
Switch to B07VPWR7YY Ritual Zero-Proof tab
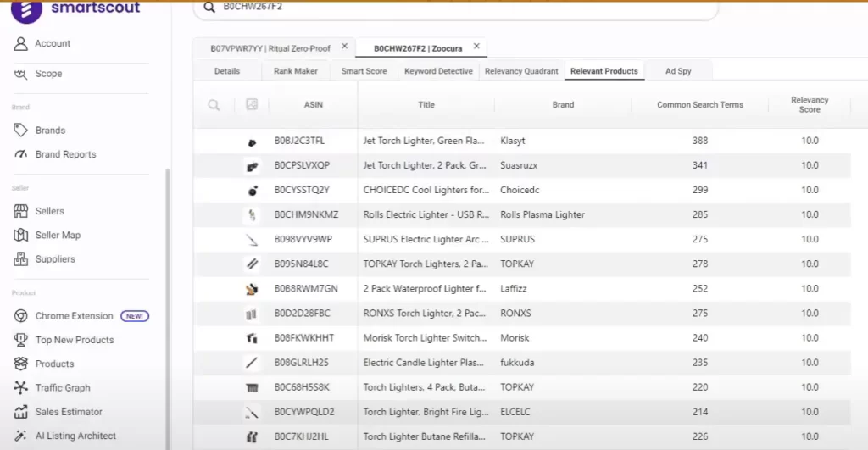point(270,48)
